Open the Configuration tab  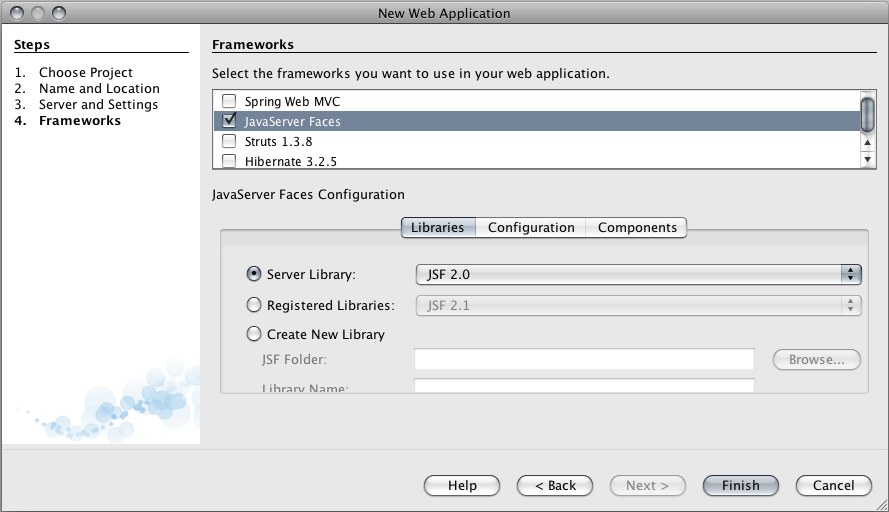pyautogui.click(x=531, y=227)
